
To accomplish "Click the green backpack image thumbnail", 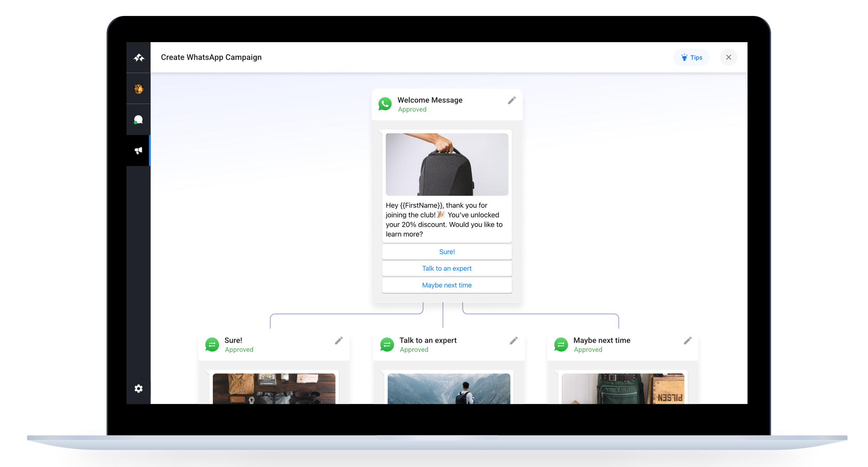I will (622, 388).
